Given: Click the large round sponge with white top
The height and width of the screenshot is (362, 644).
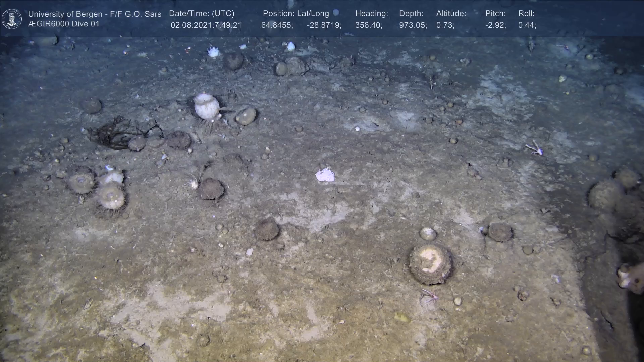Looking at the screenshot, I should [431, 264].
